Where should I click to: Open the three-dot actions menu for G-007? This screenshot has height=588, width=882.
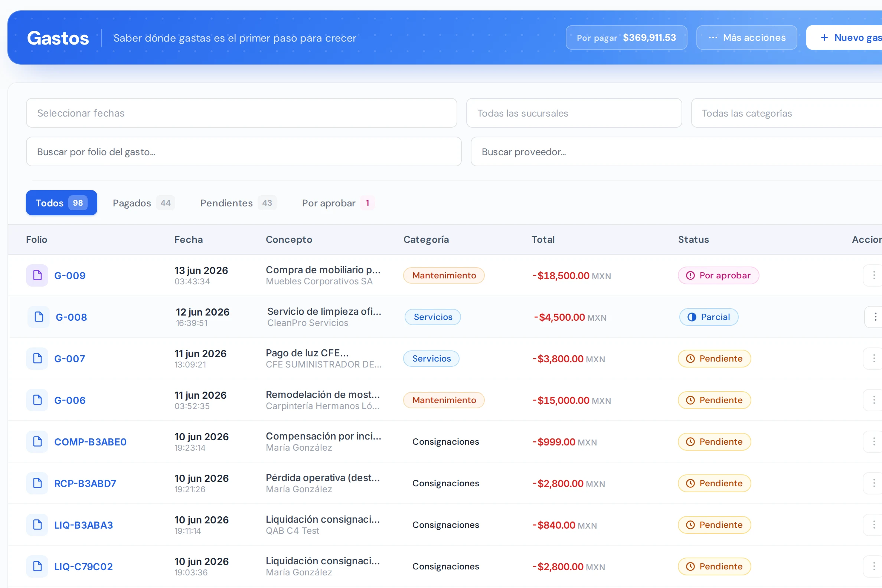pyautogui.click(x=874, y=359)
